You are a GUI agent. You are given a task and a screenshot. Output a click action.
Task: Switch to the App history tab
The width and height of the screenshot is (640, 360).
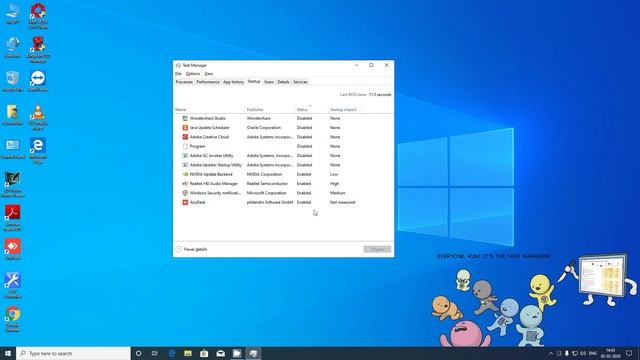pyautogui.click(x=233, y=82)
